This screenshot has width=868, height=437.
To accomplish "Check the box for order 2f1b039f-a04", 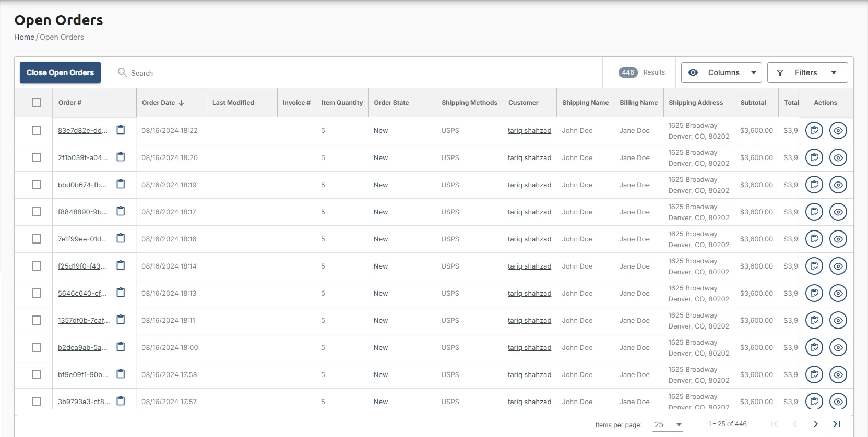I will [37, 157].
